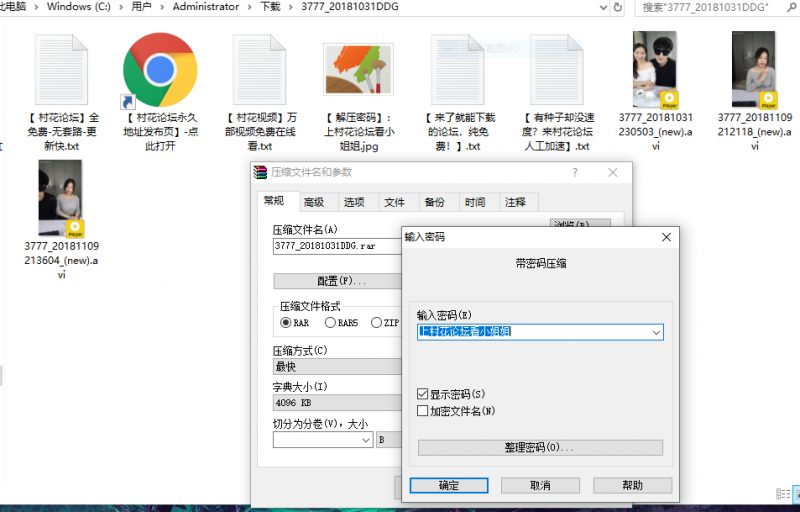Open the 字典大小 dropdown showing 4096 KB

coord(338,402)
